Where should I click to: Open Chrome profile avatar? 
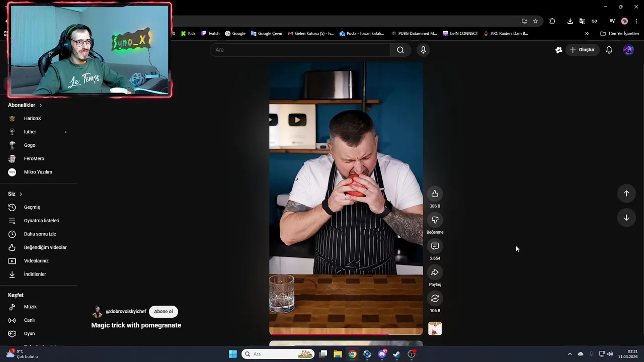(624, 21)
